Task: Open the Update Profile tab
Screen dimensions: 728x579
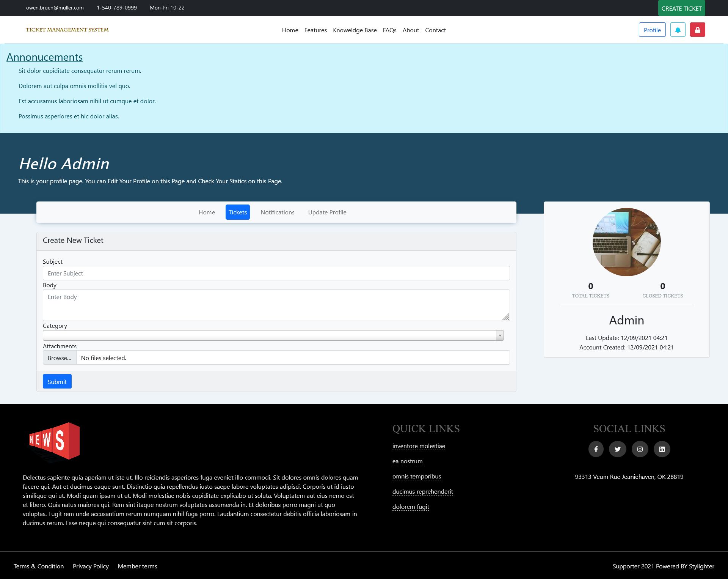Action: click(x=327, y=212)
